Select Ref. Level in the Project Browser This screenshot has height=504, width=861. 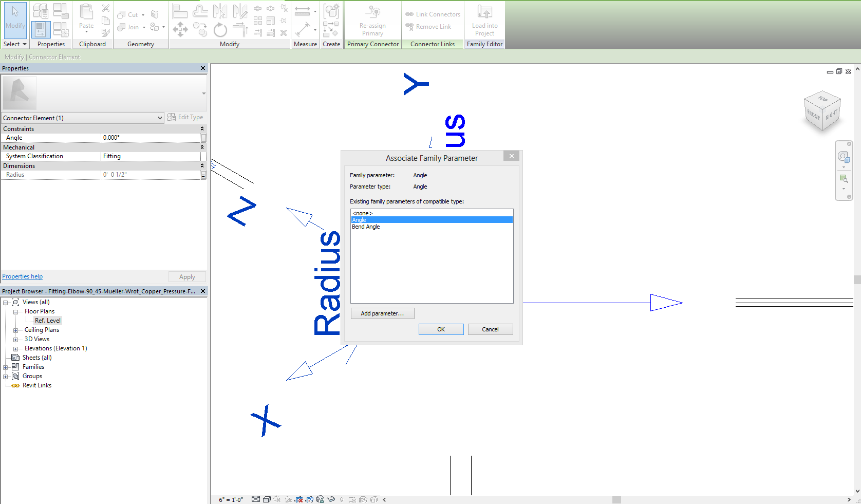pos(48,321)
